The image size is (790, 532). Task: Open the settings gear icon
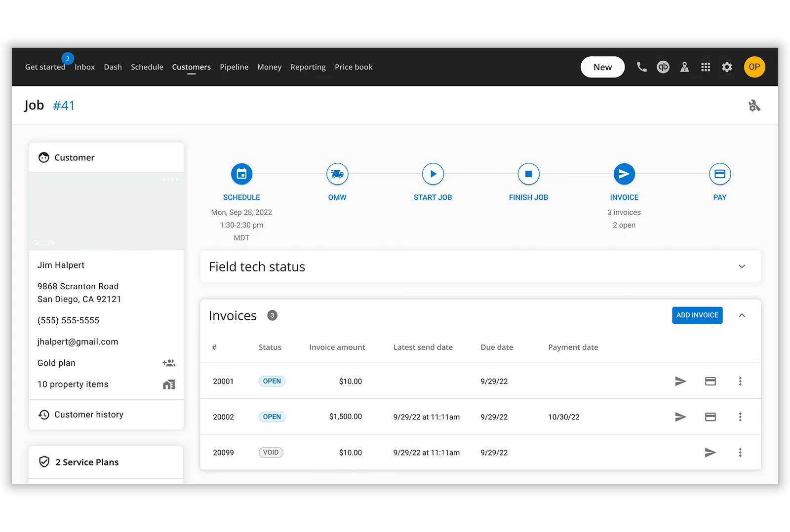[x=727, y=67]
